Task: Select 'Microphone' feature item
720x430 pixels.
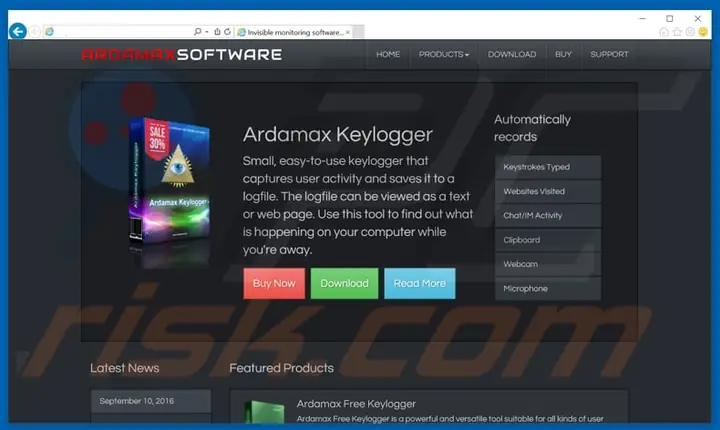Action: pyautogui.click(x=548, y=289)
